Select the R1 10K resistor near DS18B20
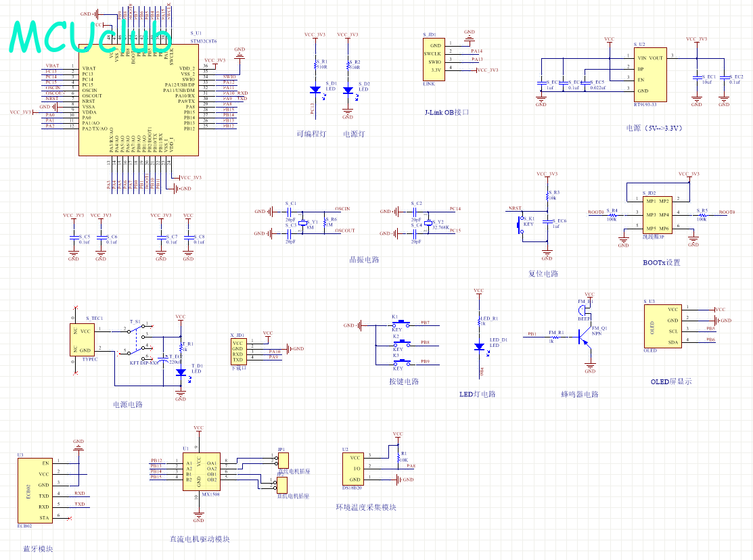The width and height of the screenshot is (753, 560). [x=398, y=457]
